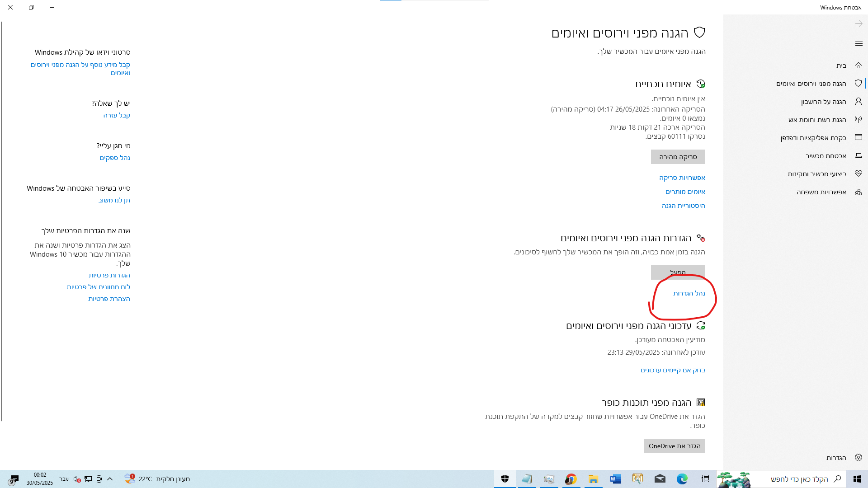Set up OneDrive (הגדר את OneDrive)
Image resolution: width=868 pixels, height=488 pixels.
pyautogui.click(x=675, y=446)
